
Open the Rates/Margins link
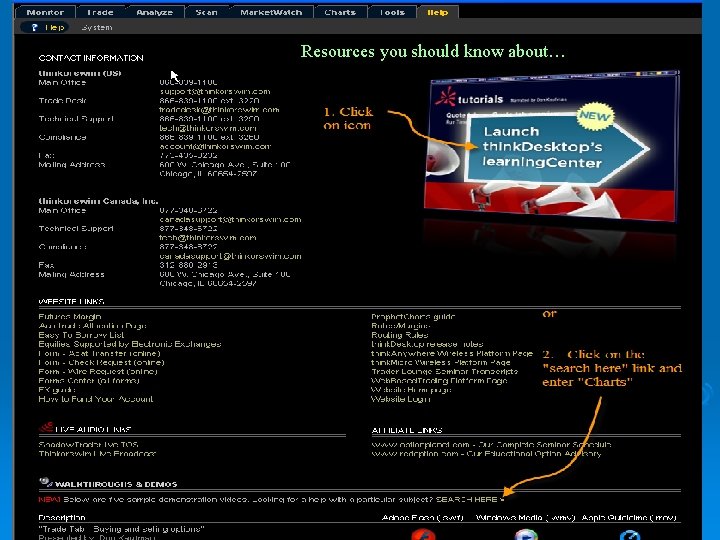point(400,326)
